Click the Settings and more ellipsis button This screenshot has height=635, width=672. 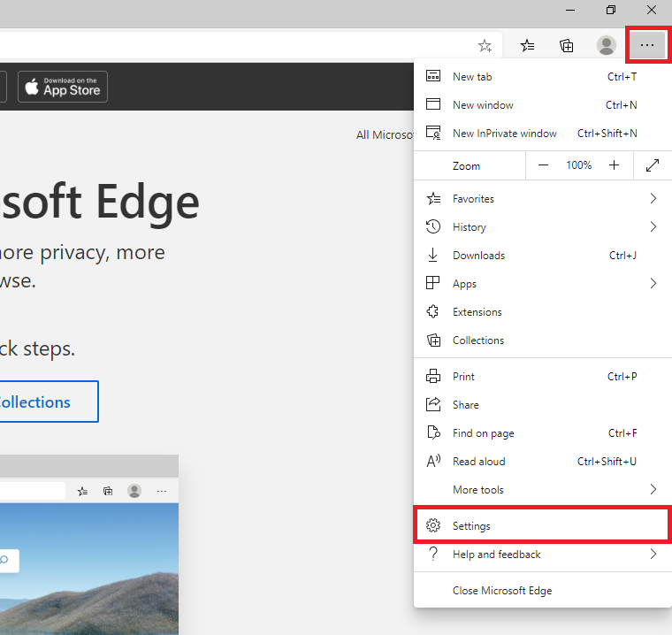click(648, 45)
